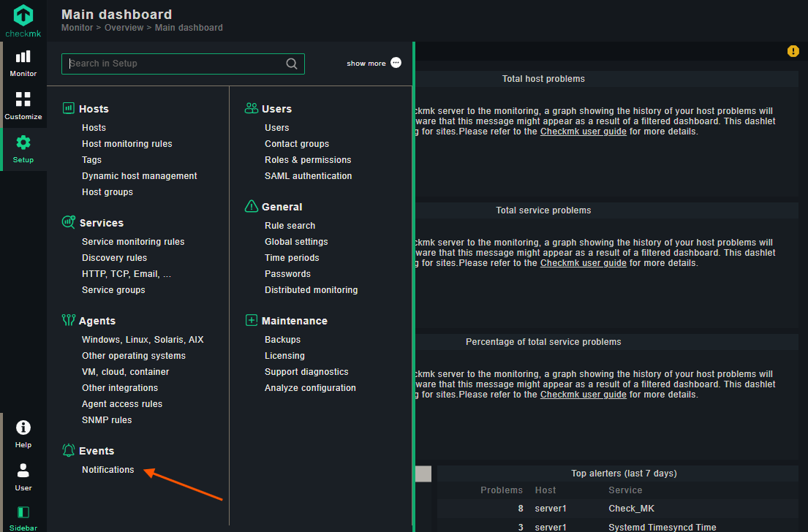Open the Help info icon
808x532 pixels.
pos(23,427)
